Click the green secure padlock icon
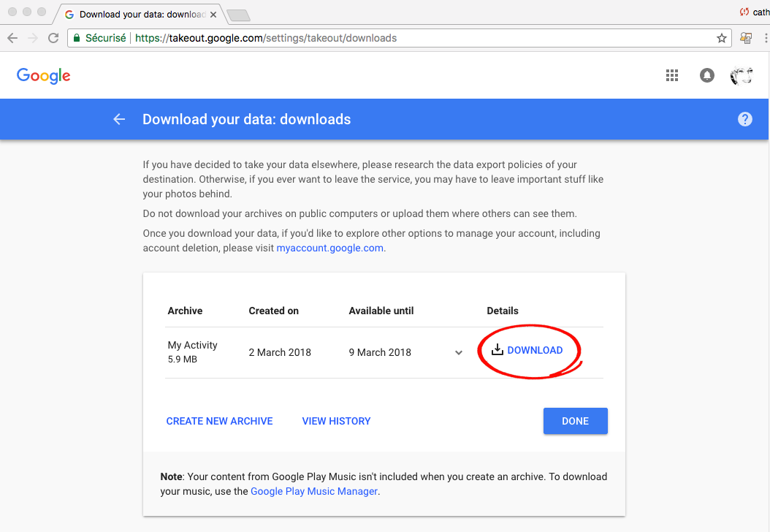Screen dimensions: 770x532 click(x=76, y=38)
